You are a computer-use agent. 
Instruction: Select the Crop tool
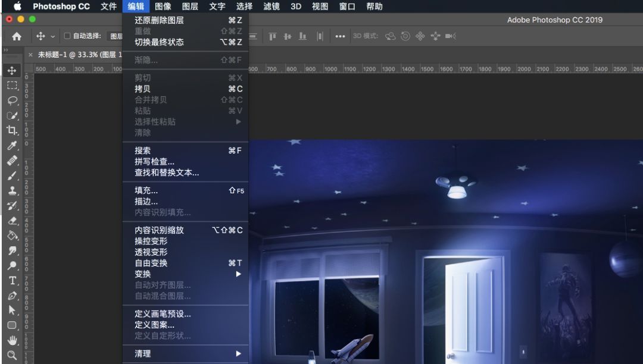(13, 130)
